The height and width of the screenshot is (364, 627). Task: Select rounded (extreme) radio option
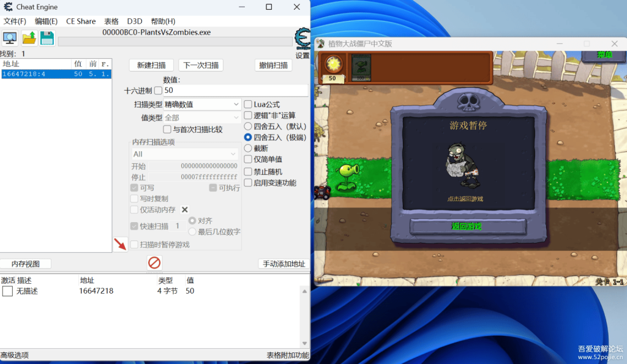(248, 137)
